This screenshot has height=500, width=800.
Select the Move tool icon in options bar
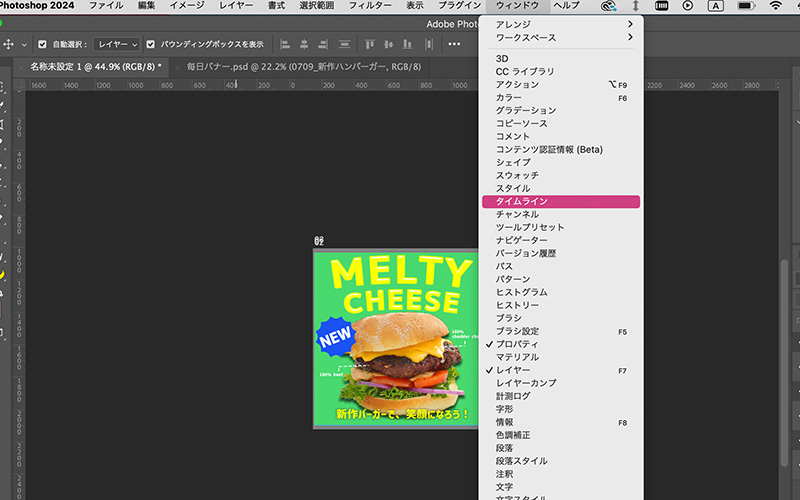click(9, 44)
